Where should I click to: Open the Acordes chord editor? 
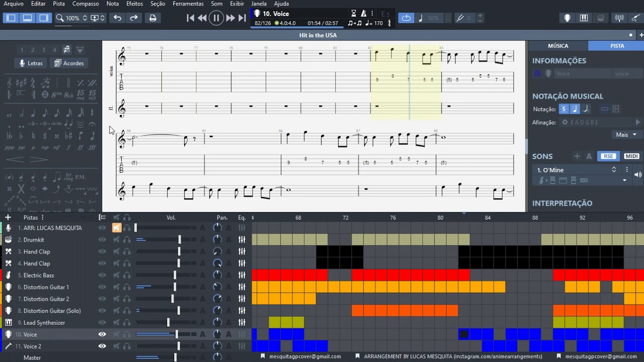point(69,63)
